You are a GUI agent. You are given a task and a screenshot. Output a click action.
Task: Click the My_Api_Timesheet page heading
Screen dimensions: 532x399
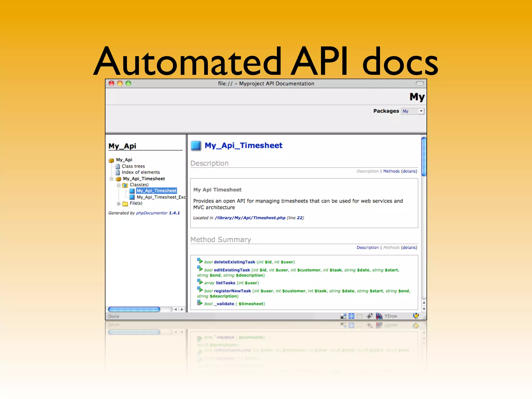[x=243, y=145]
